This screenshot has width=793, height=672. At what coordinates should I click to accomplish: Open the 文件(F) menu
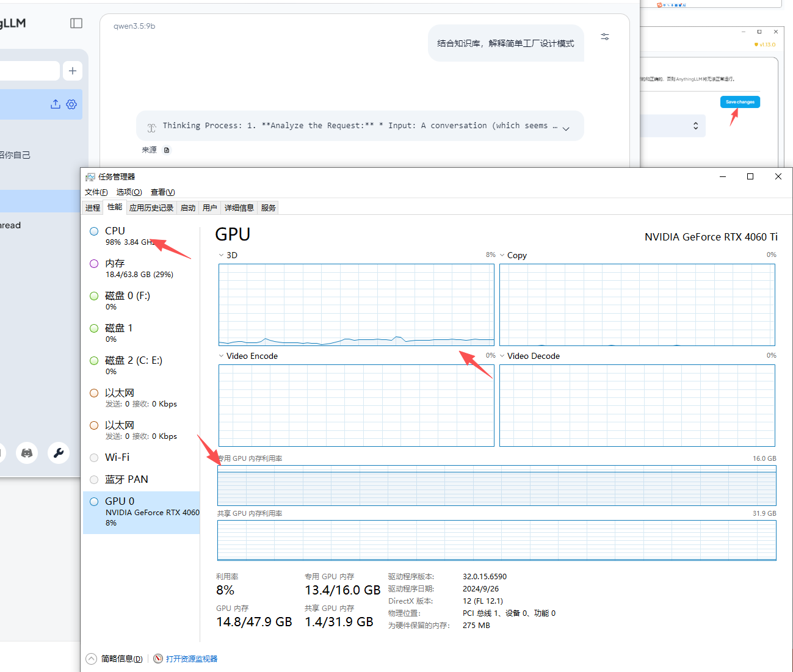(96, 192)
